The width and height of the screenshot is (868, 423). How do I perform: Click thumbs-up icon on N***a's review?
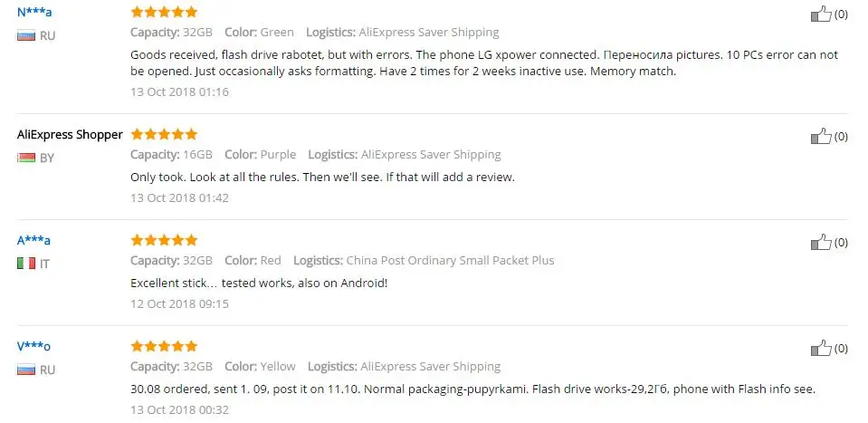click(821, 14)
